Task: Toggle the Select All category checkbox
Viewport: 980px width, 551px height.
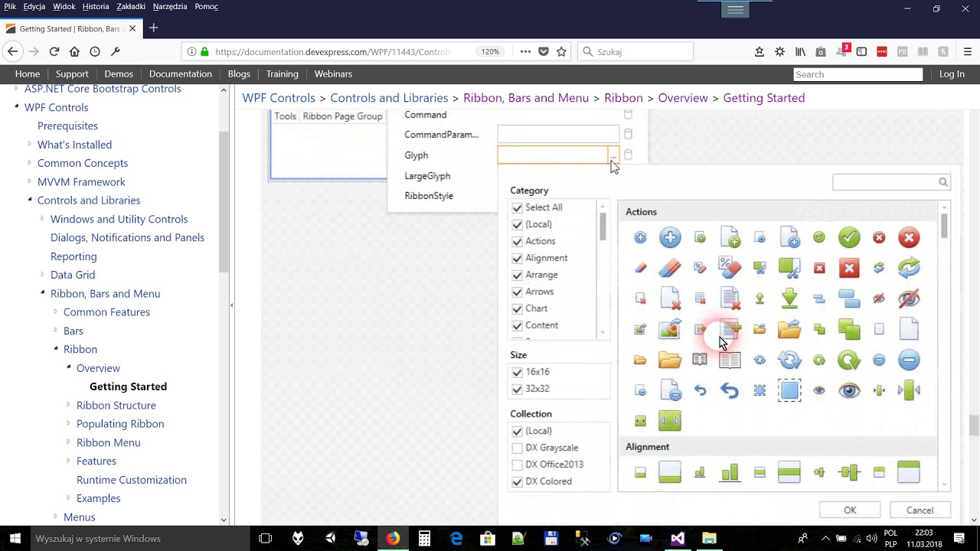Action: [x=517, y=207]
